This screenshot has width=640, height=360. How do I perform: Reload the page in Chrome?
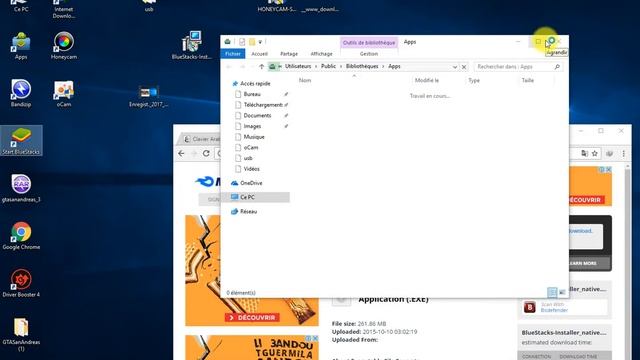tap(206, 153)
